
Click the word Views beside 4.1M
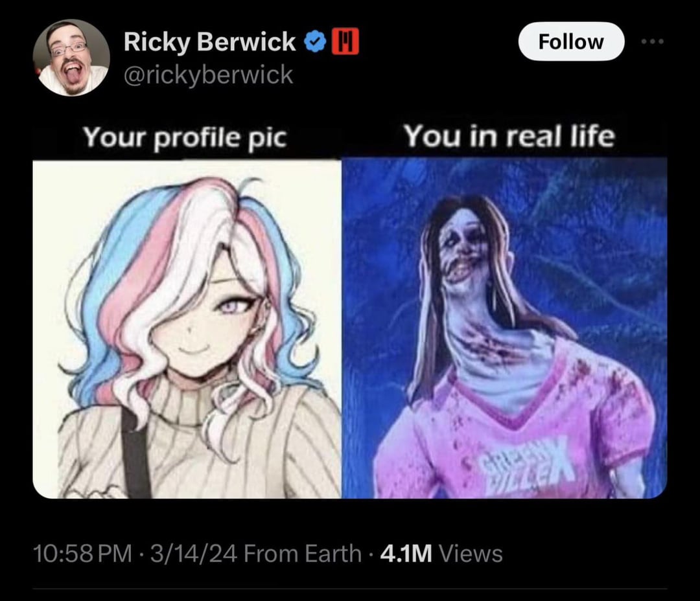tap(471, 554)
